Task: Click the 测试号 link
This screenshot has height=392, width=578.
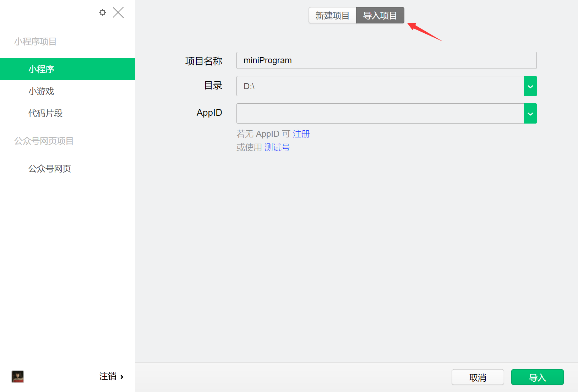Action: pyautogui.click(x=277, y=147)
